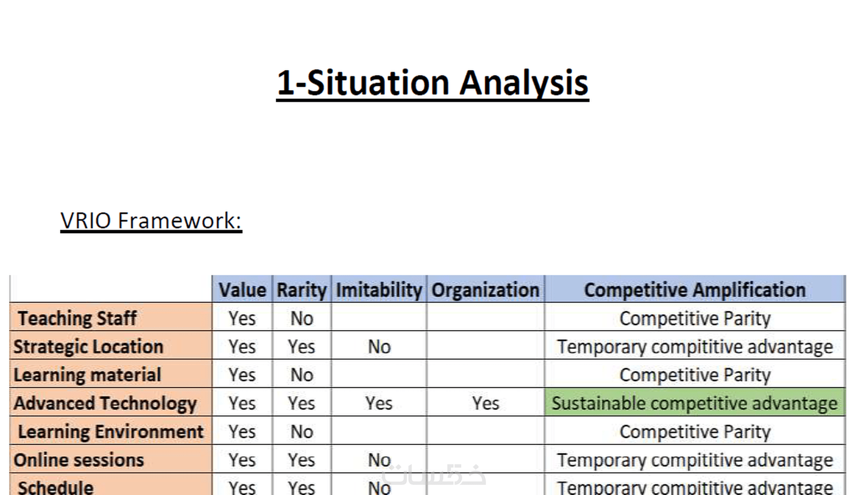Screen dimensions: 868x495
Task: Click the "1-Situation Analysis" title
Action: click(432, 83)
